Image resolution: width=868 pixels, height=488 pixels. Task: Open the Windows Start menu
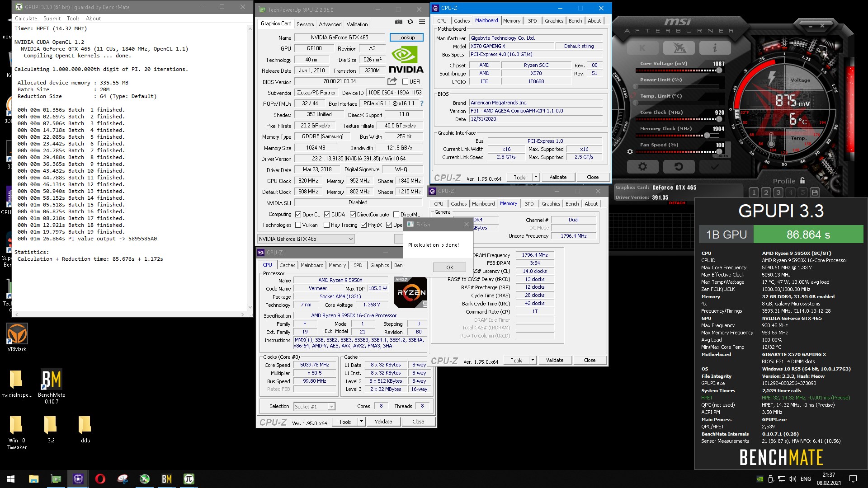tap(11, 479)
